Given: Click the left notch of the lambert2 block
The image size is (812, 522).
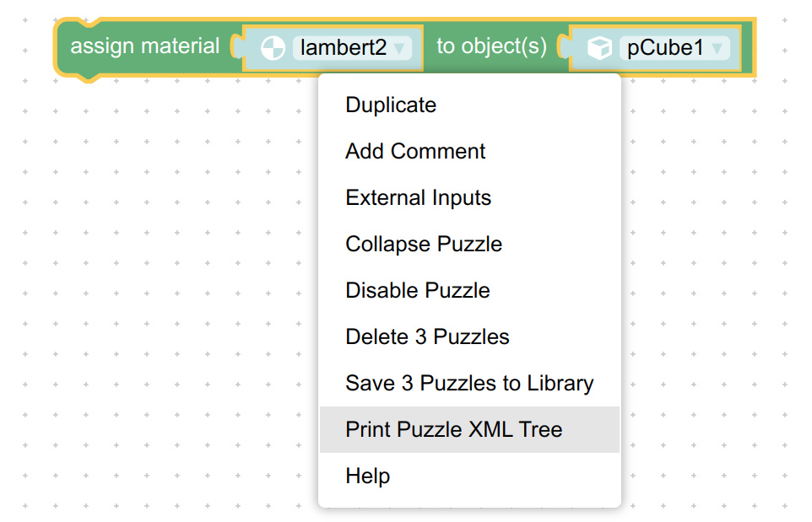Looking at the screenshot, I should (x=236, y=48).
